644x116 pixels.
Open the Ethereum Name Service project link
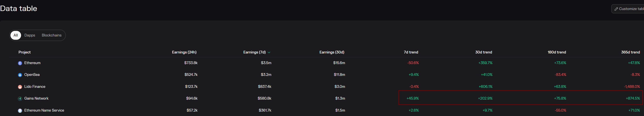click(x=44, y=110)
